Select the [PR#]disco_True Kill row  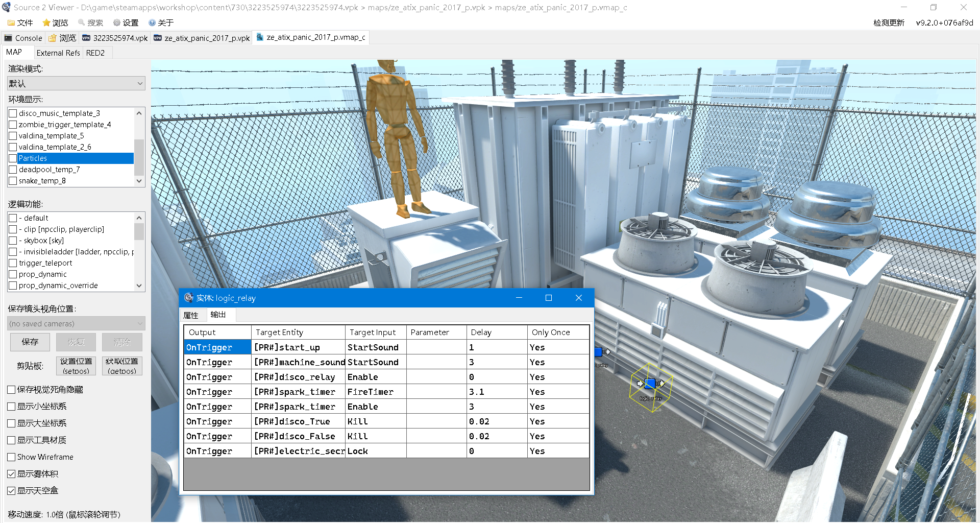click(x=386, y=421)
